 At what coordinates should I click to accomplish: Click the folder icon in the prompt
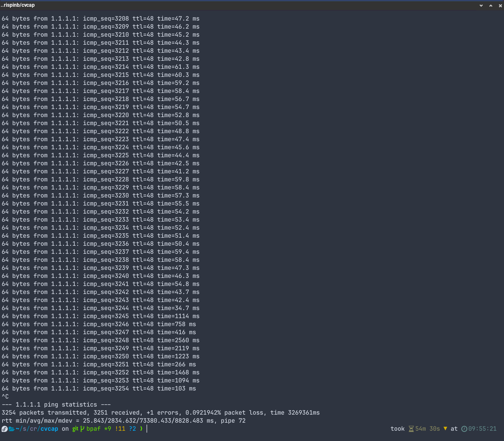(12, 429)
